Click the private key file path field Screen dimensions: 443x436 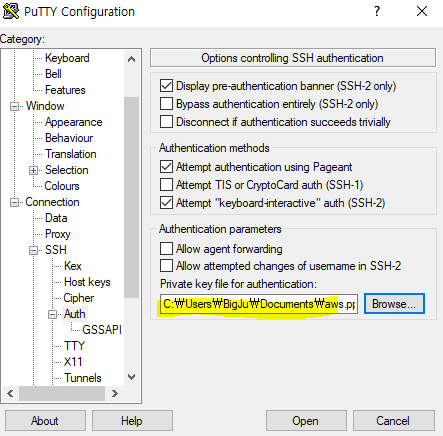(259, 304)
